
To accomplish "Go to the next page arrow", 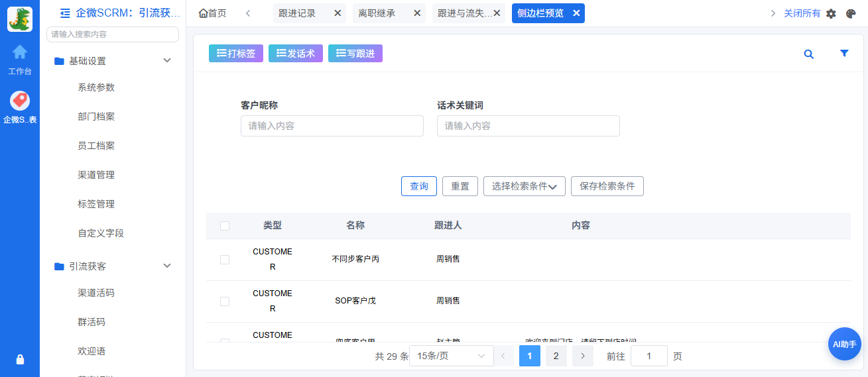I will (582, 356).
